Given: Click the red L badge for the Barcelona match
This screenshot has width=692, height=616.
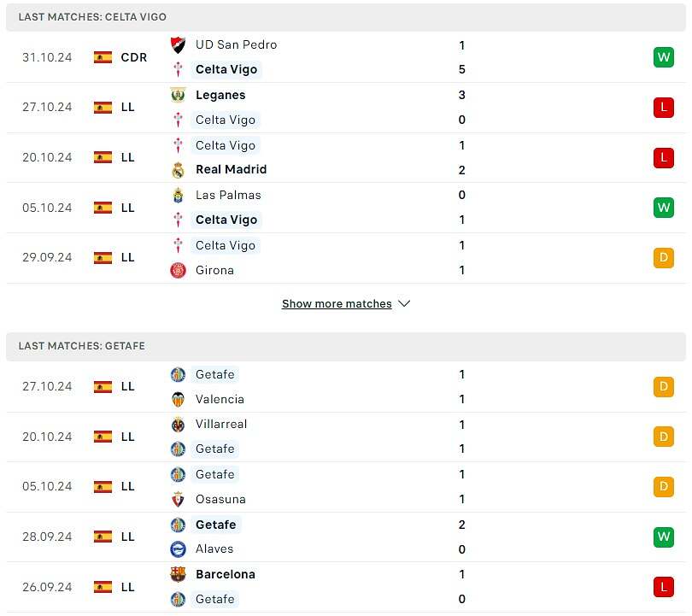Looking at the screenshot, I should pos(663,587).
